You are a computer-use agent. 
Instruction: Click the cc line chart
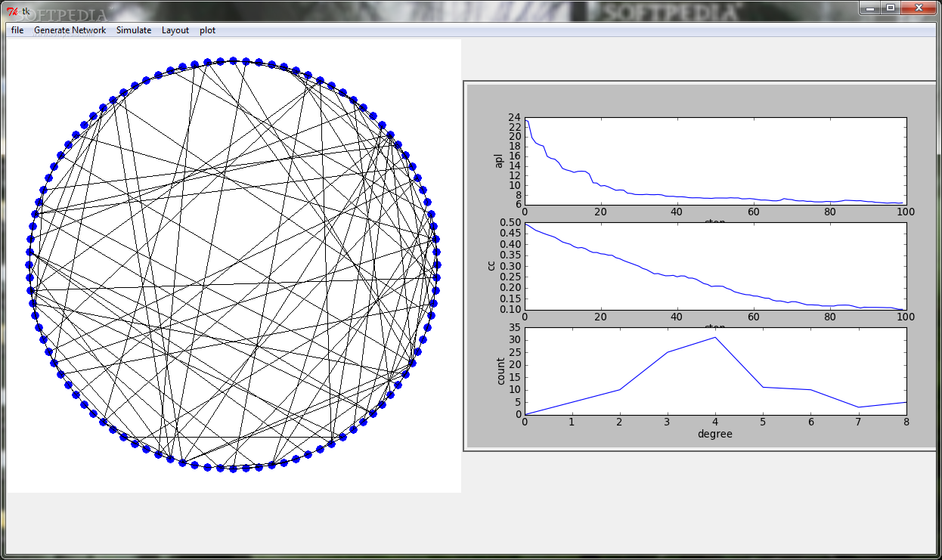pyautogui.click(x=715, y=265)
